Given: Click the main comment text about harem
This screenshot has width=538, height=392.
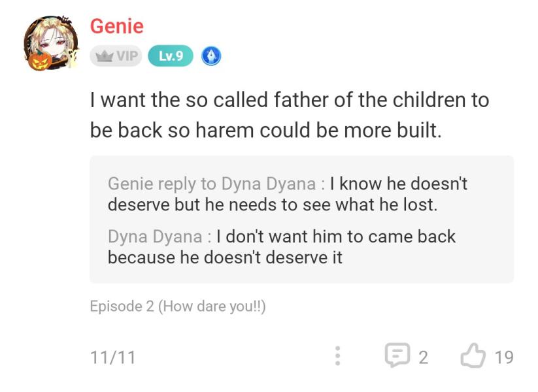Looking at the screenshot, I should click(x=289, y=115).
